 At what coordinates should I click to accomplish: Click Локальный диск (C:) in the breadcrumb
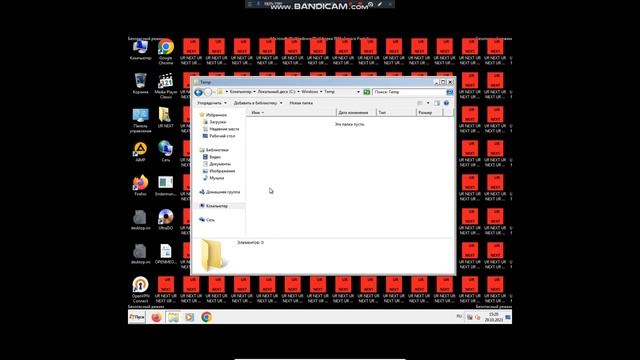[x=276, y=92]
